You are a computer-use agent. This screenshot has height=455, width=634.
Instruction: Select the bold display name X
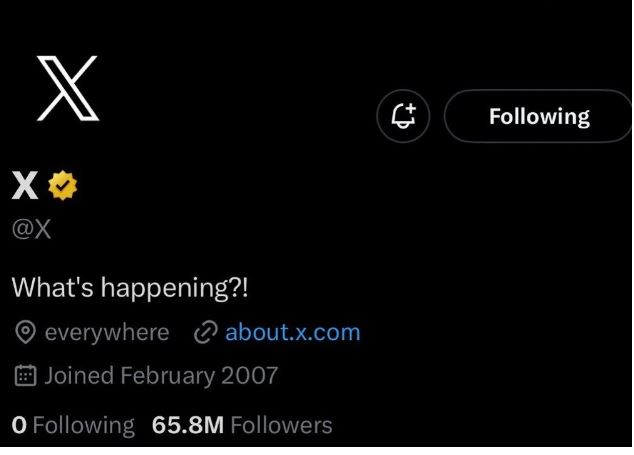coord(25,186)
